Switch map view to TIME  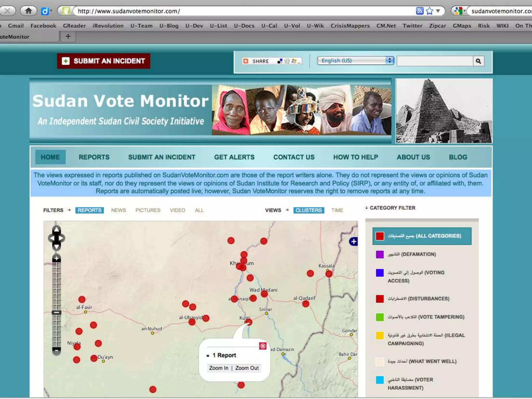(337, 210)
